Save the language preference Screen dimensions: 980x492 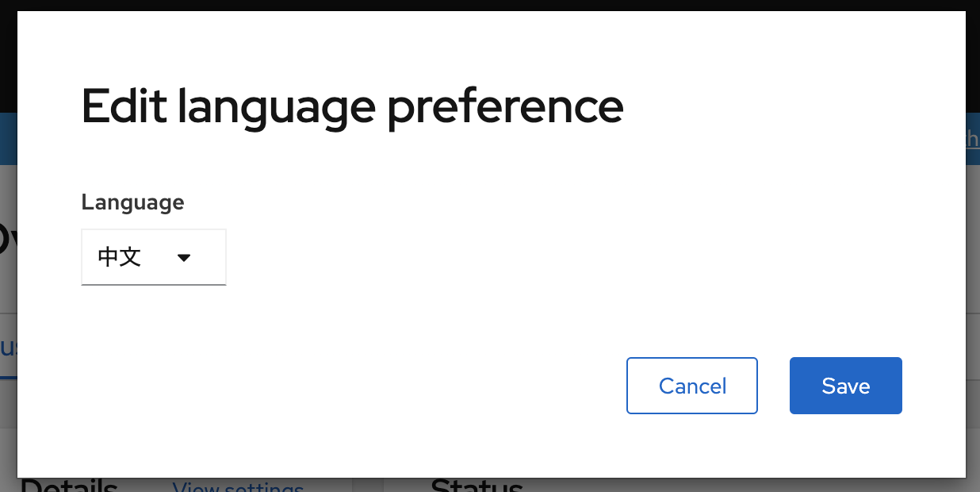(845, 386)
